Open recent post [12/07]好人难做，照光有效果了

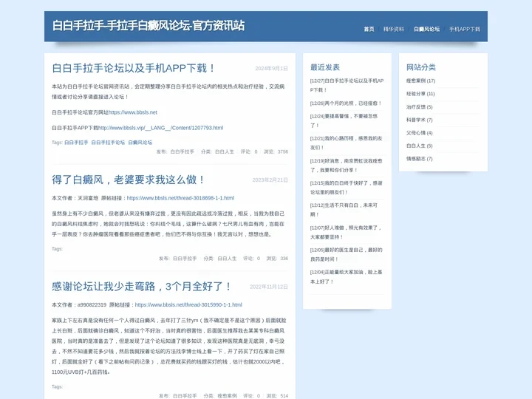pos(346,232)
